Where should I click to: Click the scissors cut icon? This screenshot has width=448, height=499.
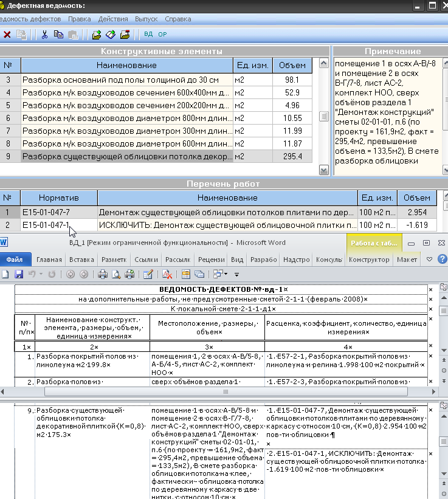[44, 35]
